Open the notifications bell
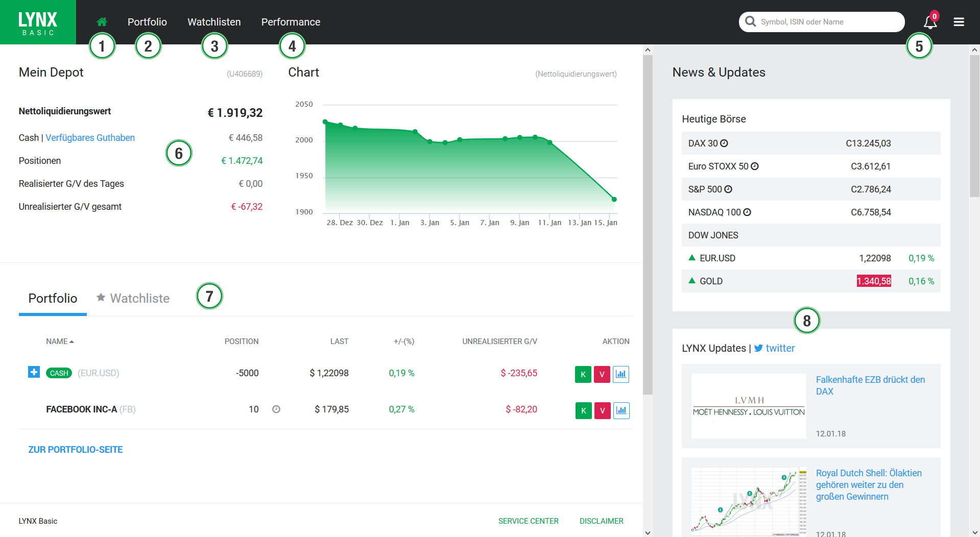 [930, 22]
